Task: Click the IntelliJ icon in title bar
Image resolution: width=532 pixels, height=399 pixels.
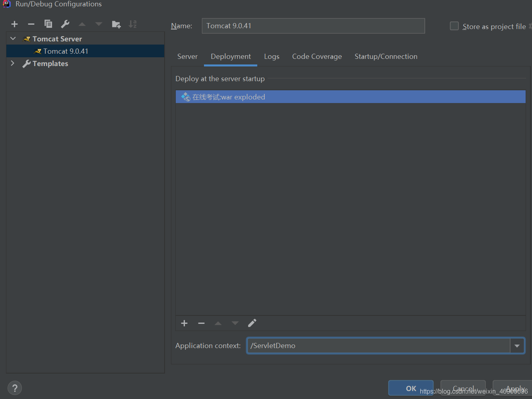Action: 7,4
